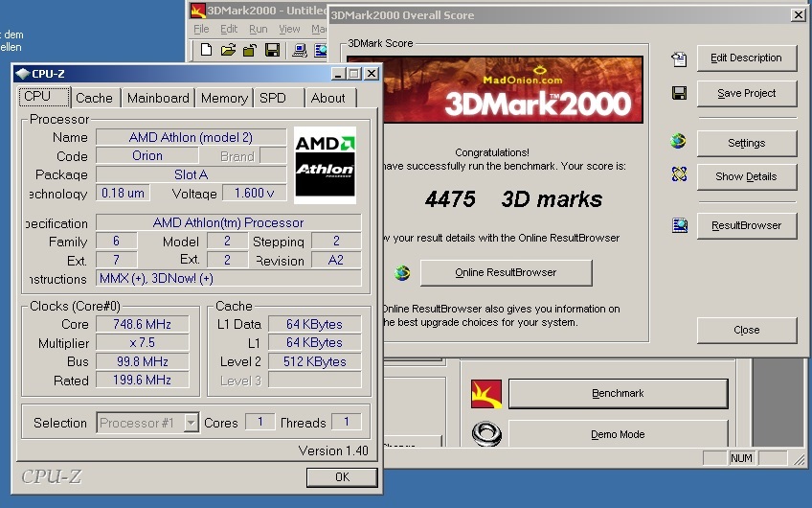This screenshot has height=508, width=812.
Task: Click the Technology value '0.18 um'
Action: [x=123, y=193]
